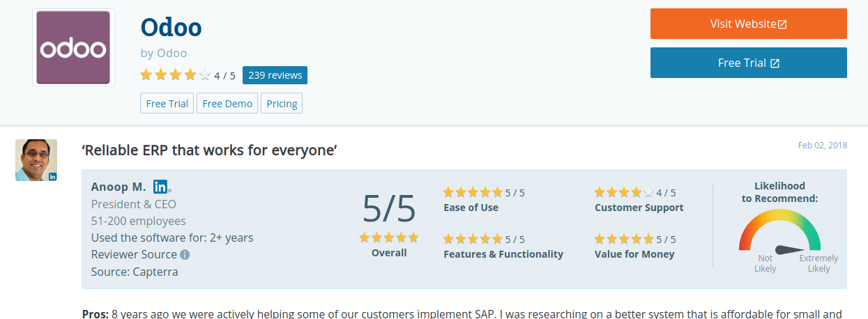Select the Pricing tag

(282, 103)
